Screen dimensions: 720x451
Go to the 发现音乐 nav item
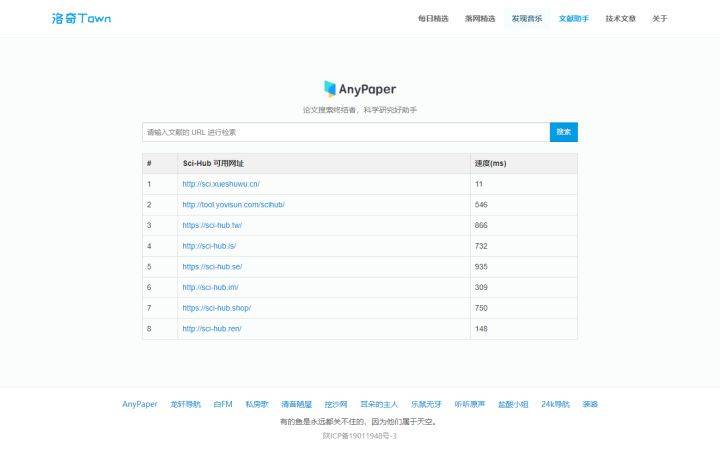pyautogui.click(x=527, y=18)
